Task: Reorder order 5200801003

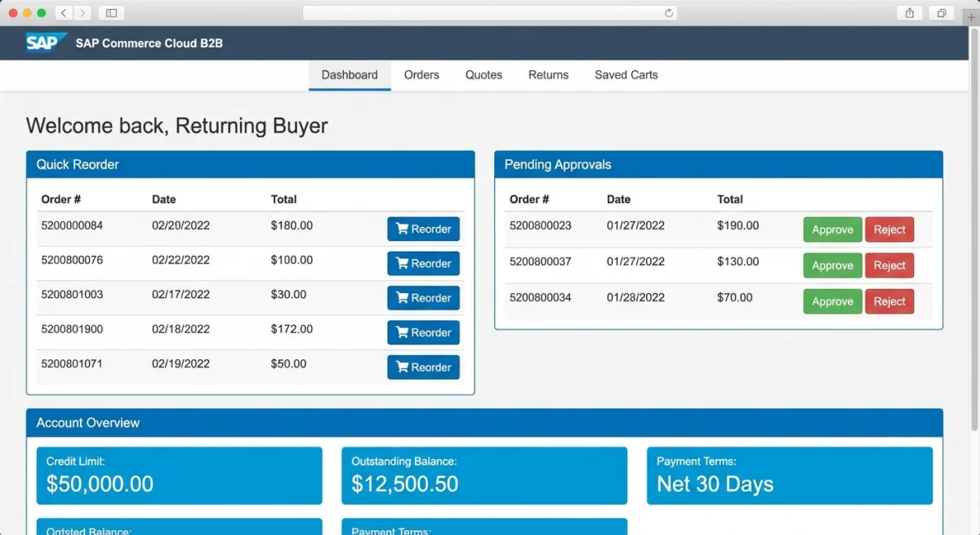Action: pos(423,297)
